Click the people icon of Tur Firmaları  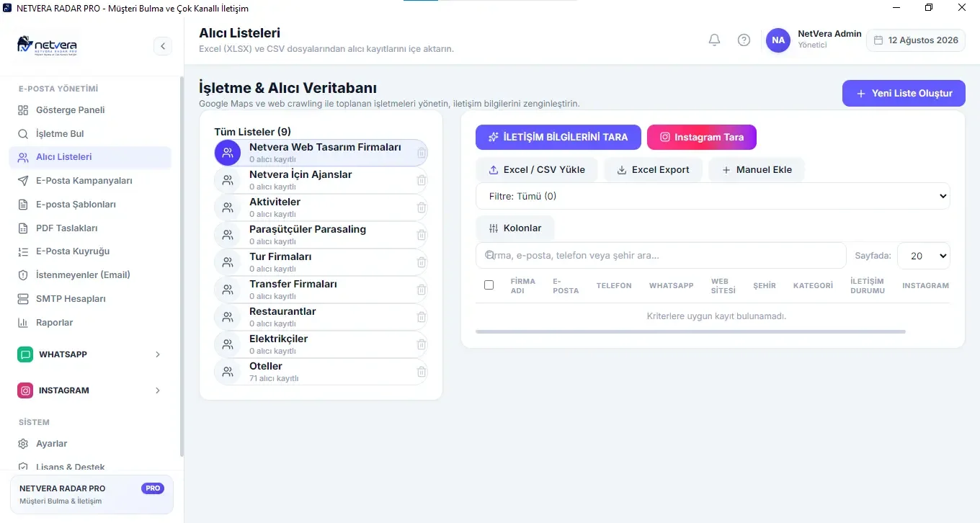[228, 262]
